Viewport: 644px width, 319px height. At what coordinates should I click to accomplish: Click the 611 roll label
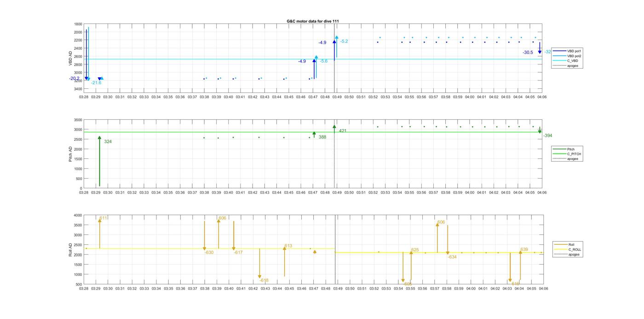[103, 218]
